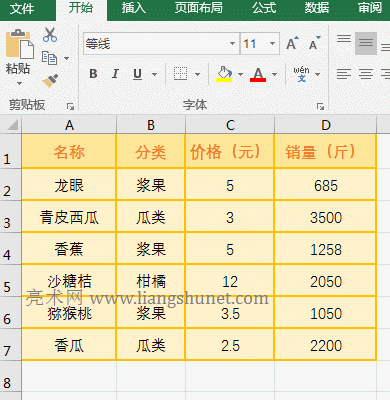This screenshot has height=400, width=390.
Task: Click the 分类 header cell
Action: (x=151, y=151)
